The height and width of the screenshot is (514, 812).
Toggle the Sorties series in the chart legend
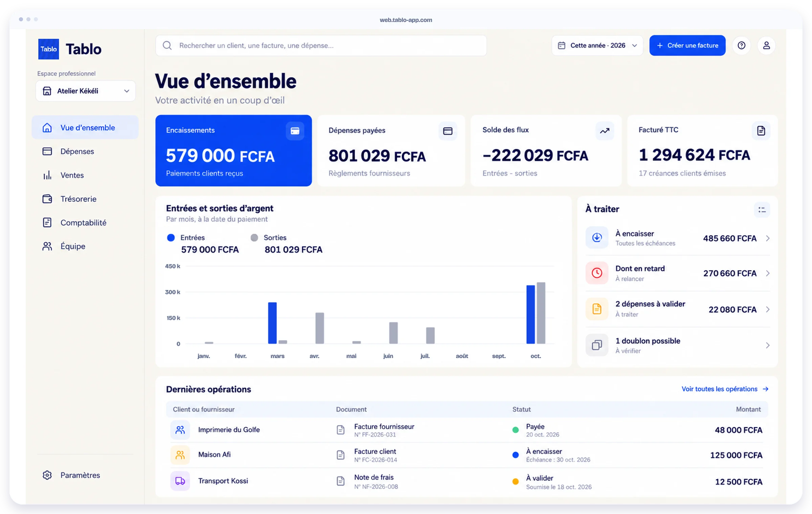click(x=268, y=237)
